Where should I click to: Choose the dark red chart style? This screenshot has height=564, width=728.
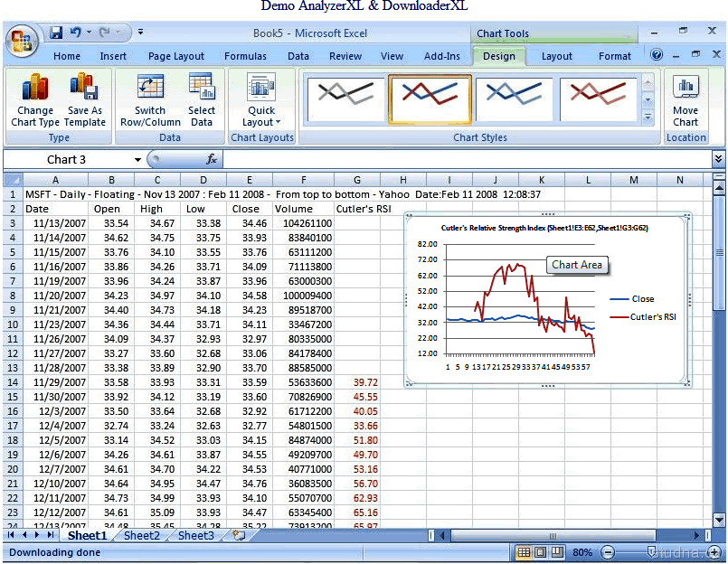(598, 99)
